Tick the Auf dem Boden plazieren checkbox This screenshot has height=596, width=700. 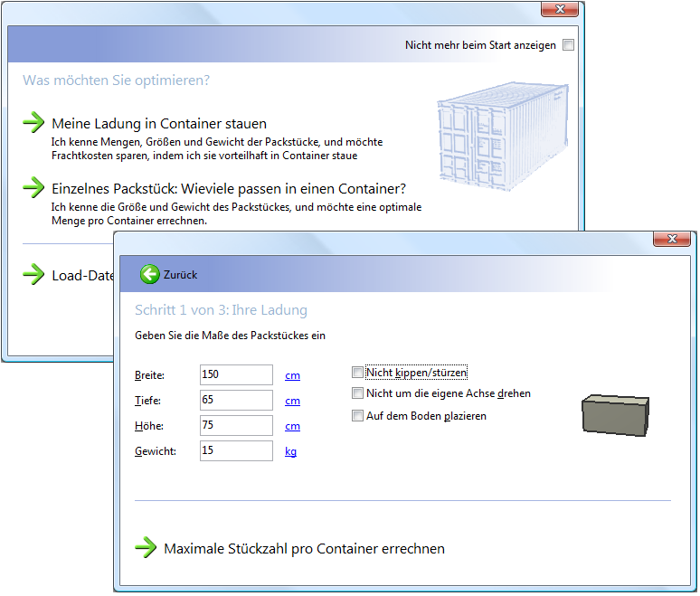[x=358, y=416]
